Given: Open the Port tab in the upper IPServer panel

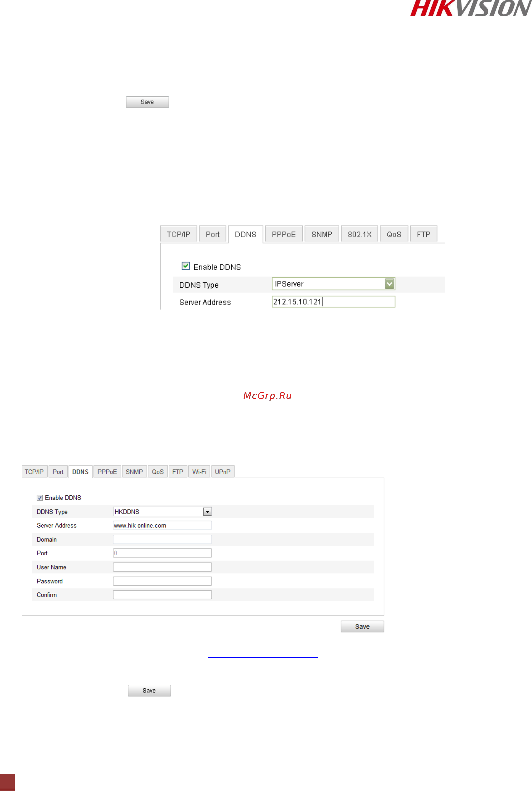Looking at the screenshot, I should tap(213, 234).
